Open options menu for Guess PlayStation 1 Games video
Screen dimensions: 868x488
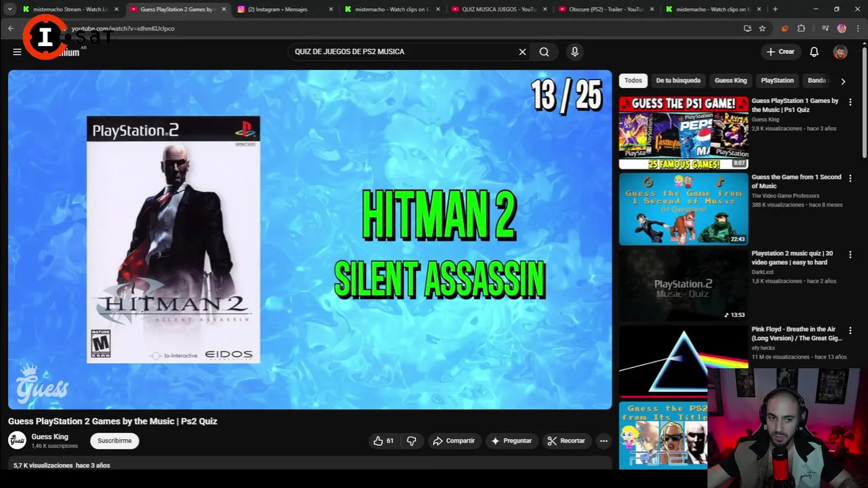pos(850,102)
